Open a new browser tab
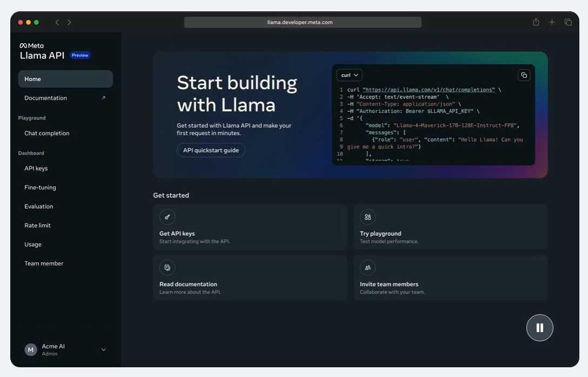588x377 pixels. [552, 22]
